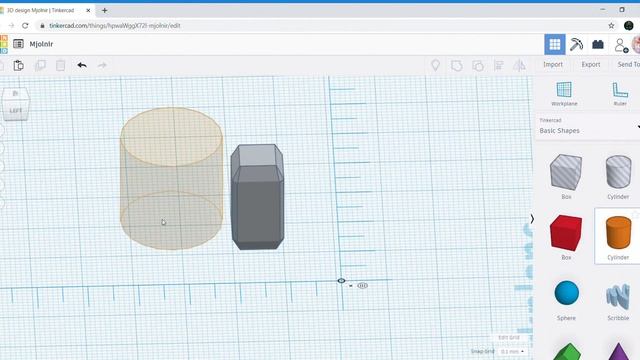Image resolution: width=640 pixels, height=360 pixels.
Task: Switch to 3D design grid view
Action: tap(555, 44)
